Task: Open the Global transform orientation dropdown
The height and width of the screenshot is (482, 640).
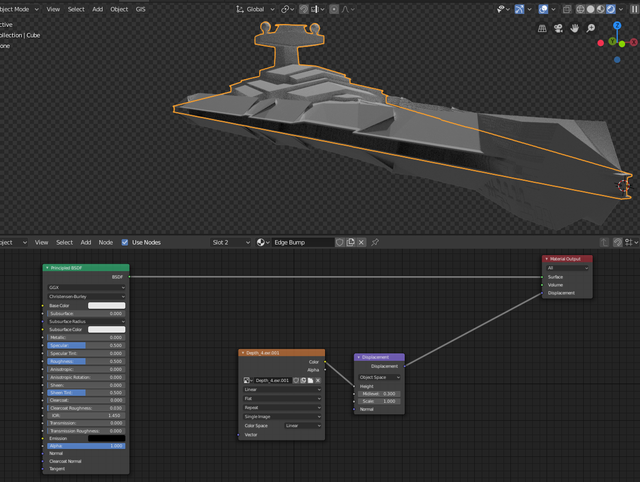Action: [x=255, y=9]
